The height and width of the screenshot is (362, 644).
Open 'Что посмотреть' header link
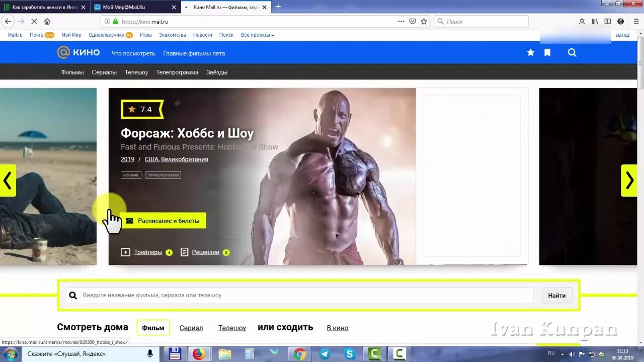click(x=133, y=53)
